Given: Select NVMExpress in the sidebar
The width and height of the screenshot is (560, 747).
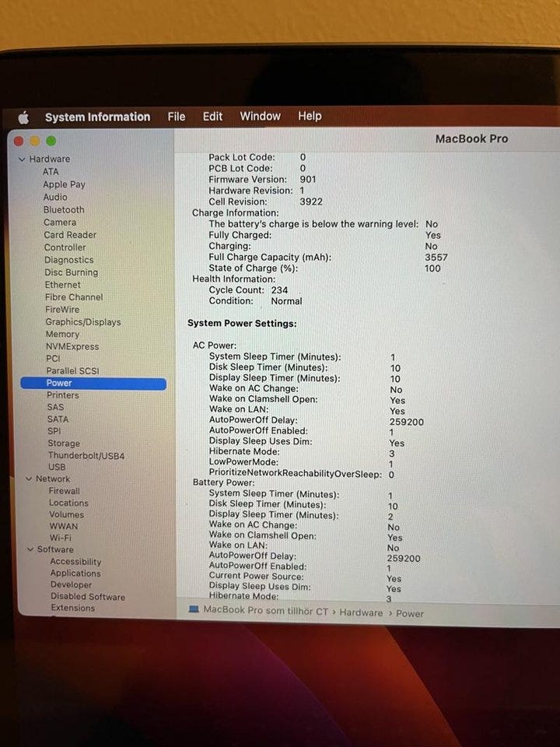Looking at the screenshot, I should 72,346.
